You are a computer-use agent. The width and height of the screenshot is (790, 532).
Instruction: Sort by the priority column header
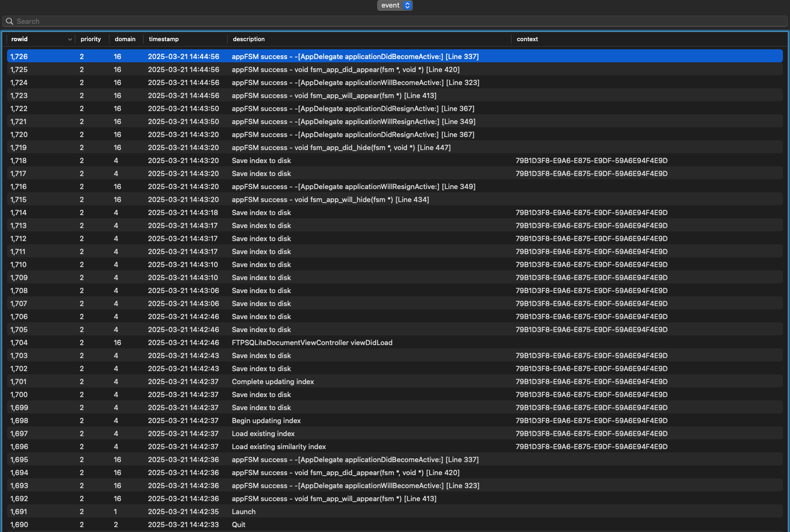(90, 40)
